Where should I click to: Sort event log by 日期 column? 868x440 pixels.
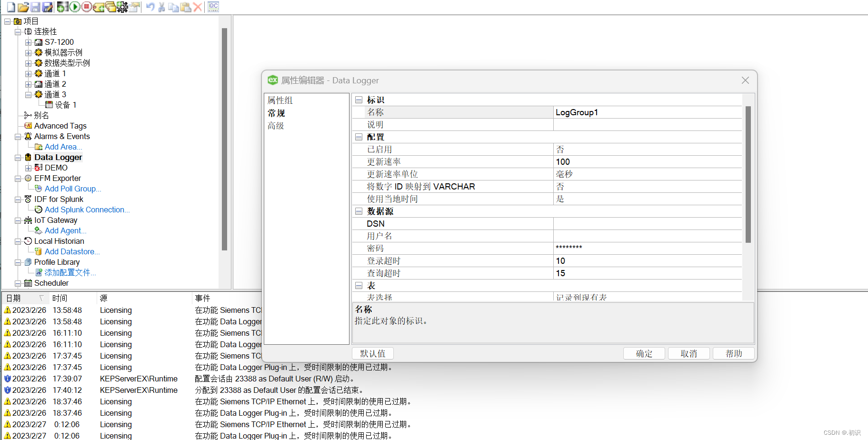(x=25, y=298)
